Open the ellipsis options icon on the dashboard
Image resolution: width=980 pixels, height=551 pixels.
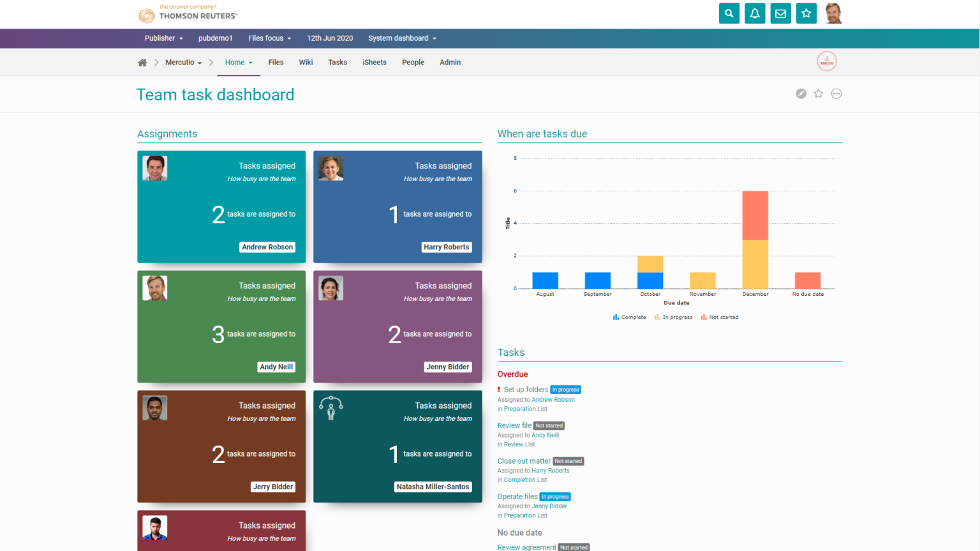(x=836, y=93)
